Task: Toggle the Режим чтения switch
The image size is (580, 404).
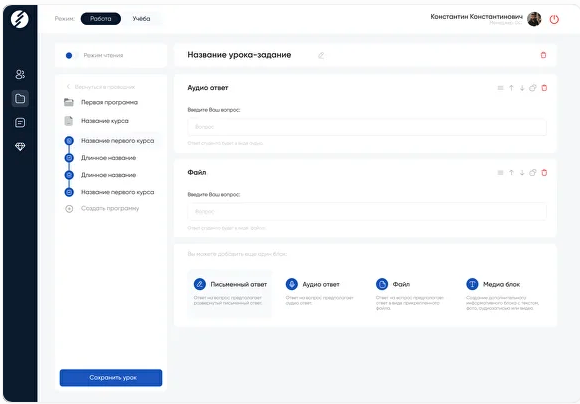Action: coord(72,55)
